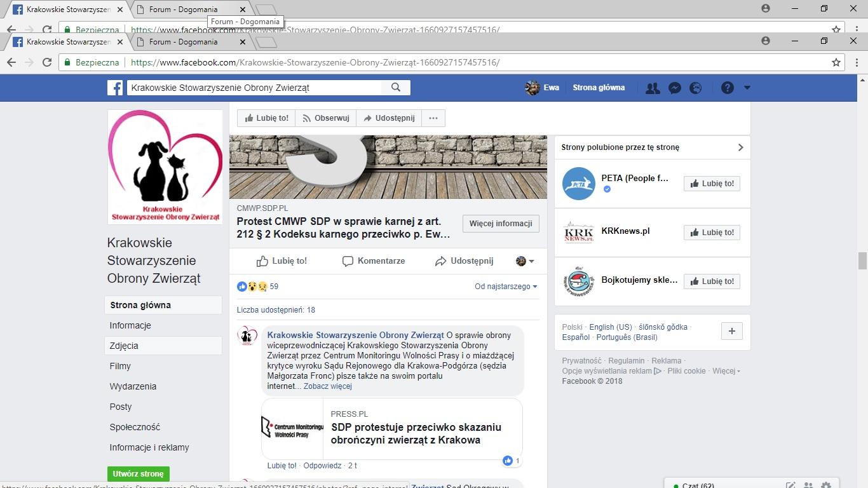Toggle Lubię to! for KRKnews.pl page
Screen dimensions: 868x488
712,233
